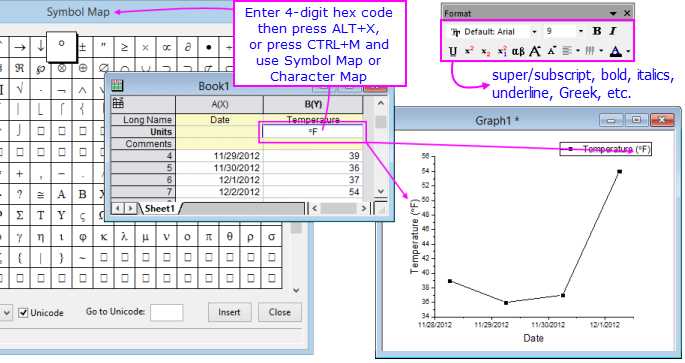The height and width of the screenshot is (363, 685).
Task: Select the multiplication × symbol
Action: 145,47
